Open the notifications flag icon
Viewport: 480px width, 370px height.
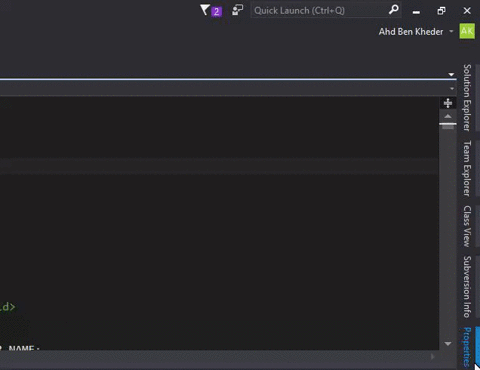[x=205, y=10]
